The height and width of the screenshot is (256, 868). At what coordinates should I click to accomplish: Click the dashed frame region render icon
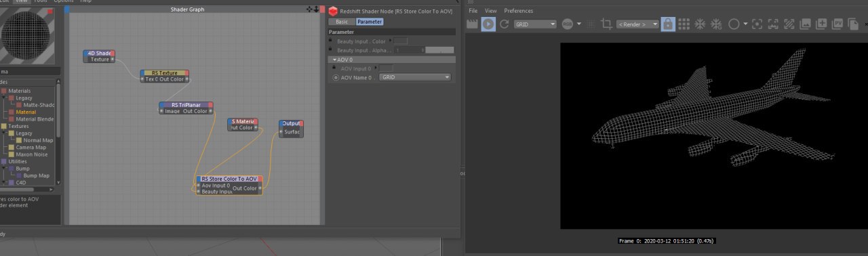773,24
